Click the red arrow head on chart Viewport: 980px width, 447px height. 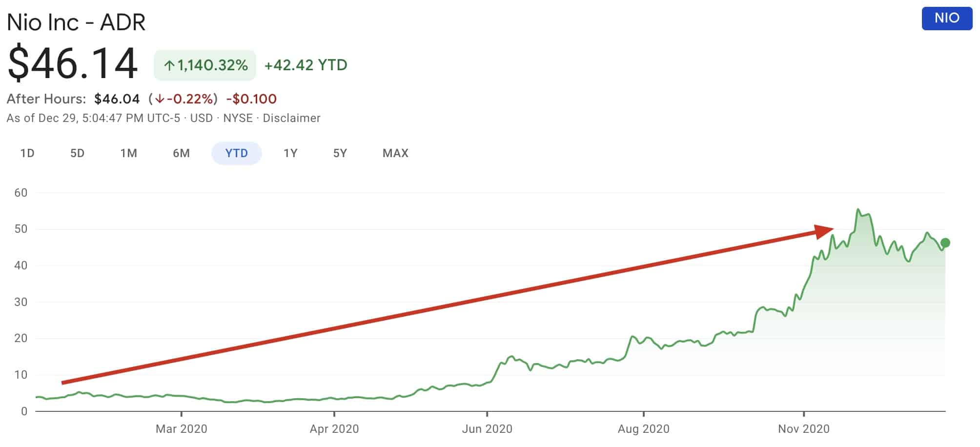pos(824,231)
